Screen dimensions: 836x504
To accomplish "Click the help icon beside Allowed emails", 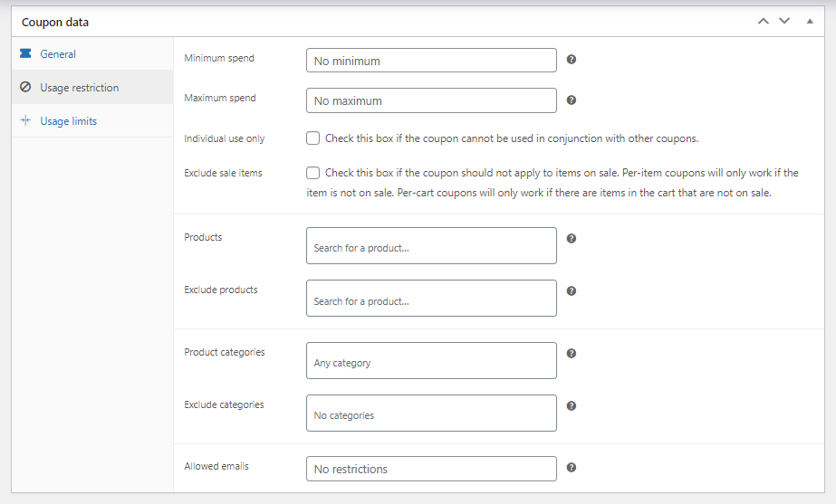I will coord(571,468).
